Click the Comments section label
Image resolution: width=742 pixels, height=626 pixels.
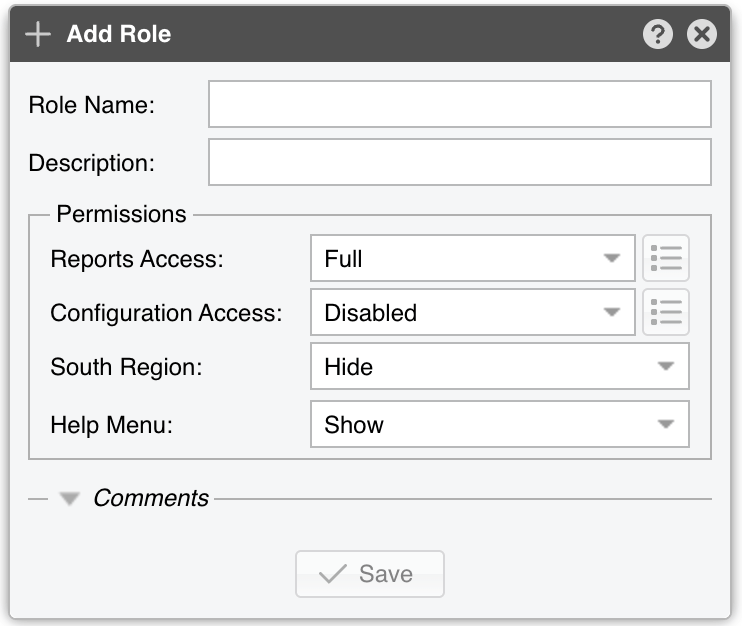point(151,498)
